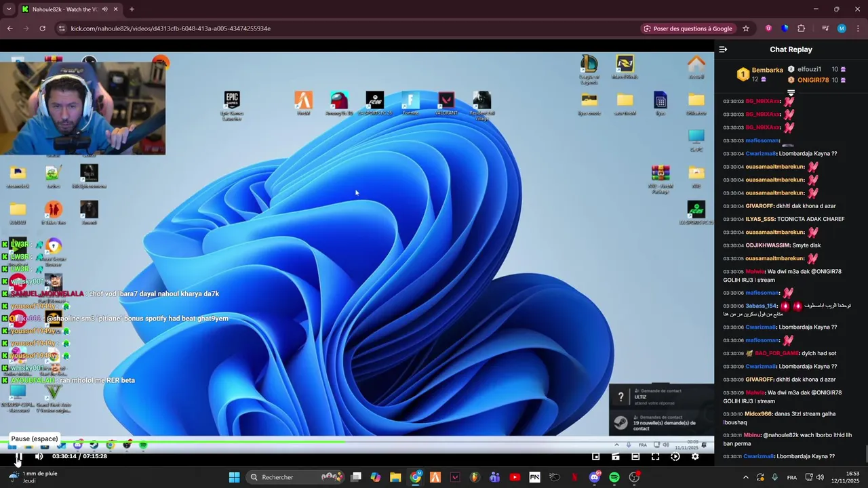The image size is (868, 488).
Task: Switch the video player to theater mode
Action: pyautogui.click(x=635, y=457)
